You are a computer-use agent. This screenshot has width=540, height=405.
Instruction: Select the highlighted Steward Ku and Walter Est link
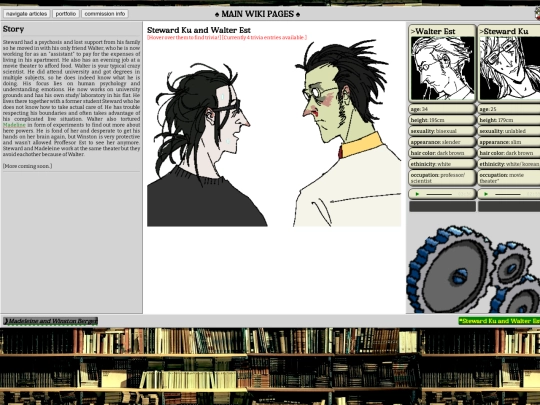(499, 321)
